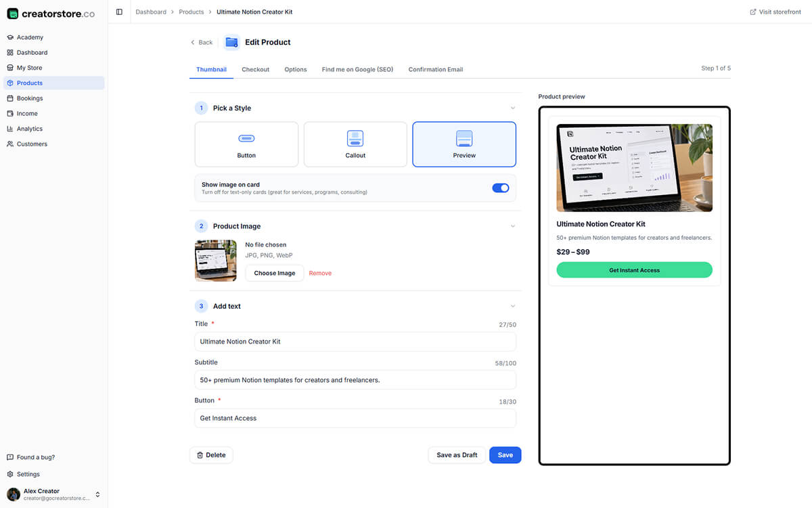
Task: Select the Preview style card
Action: coord(464,144)
